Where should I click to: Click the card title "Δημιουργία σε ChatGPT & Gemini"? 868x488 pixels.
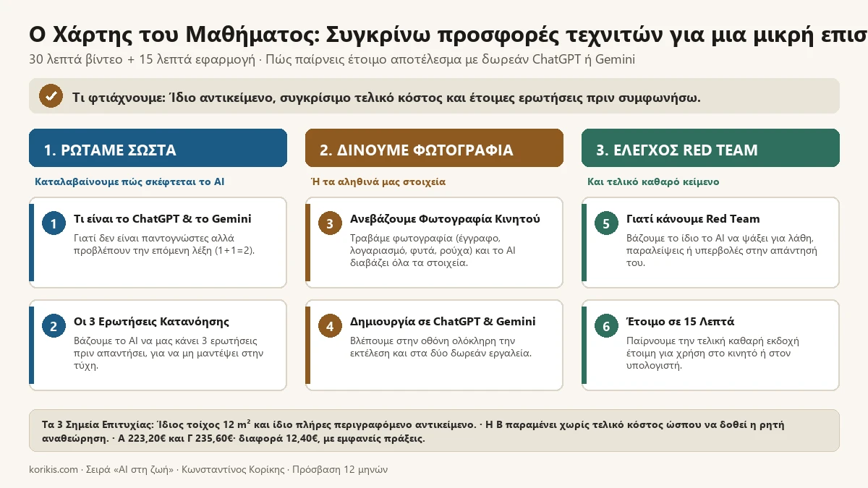(443, 322)
